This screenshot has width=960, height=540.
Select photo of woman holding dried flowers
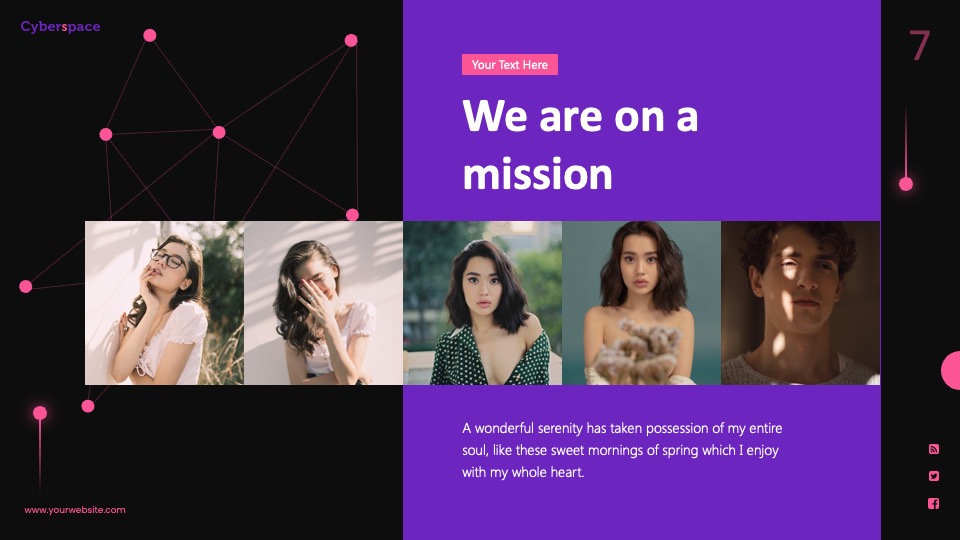641,302
